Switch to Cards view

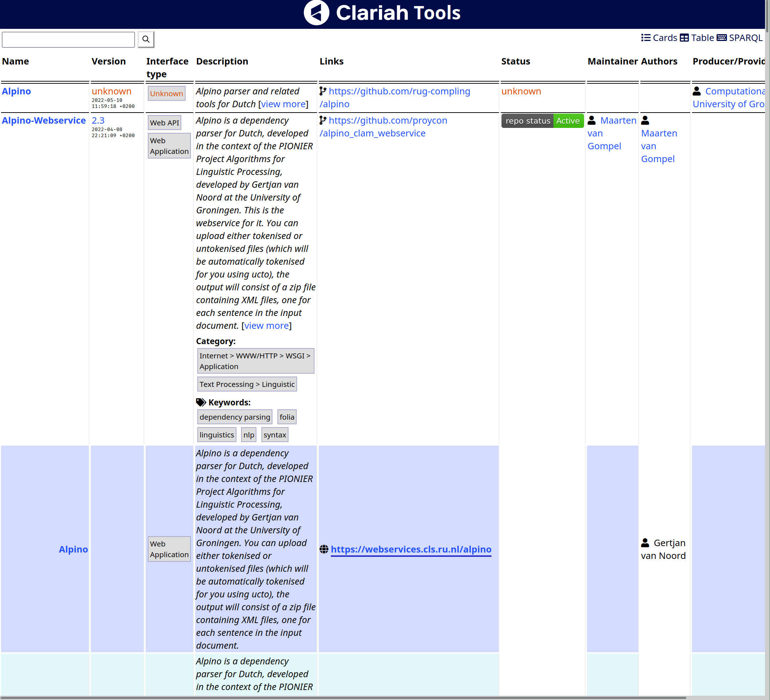pos(664,38)
